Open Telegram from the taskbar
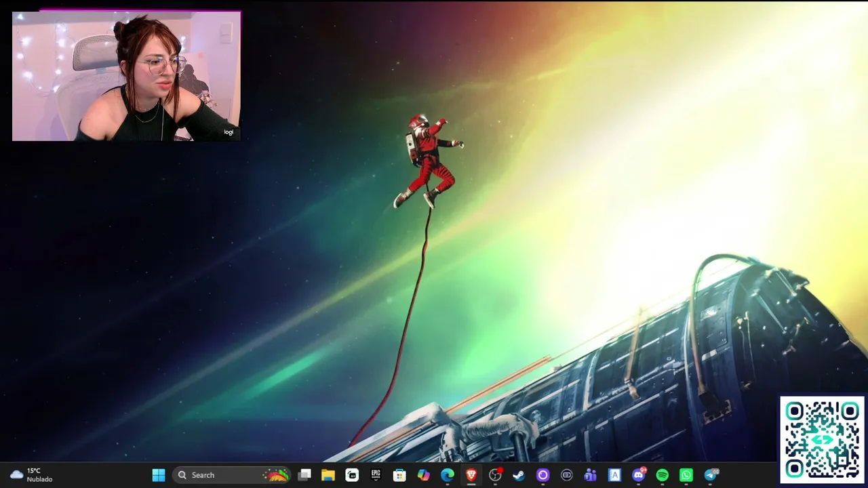Image resolution: width=868 pixels, height=488 pixels. tap(711, 475)
